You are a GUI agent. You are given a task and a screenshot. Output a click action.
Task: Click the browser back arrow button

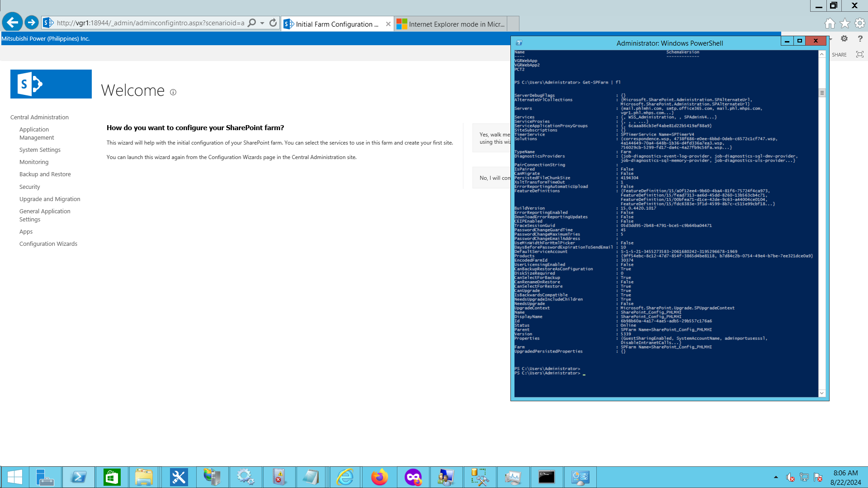pyautogui.click(x=12, y=22)
